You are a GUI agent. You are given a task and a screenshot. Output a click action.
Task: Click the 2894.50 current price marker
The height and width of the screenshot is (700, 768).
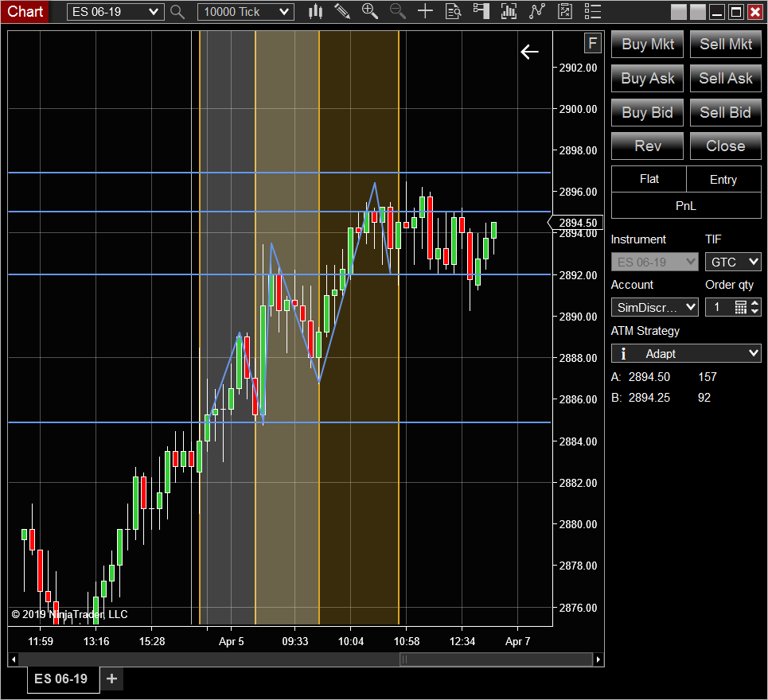[576, 223]
